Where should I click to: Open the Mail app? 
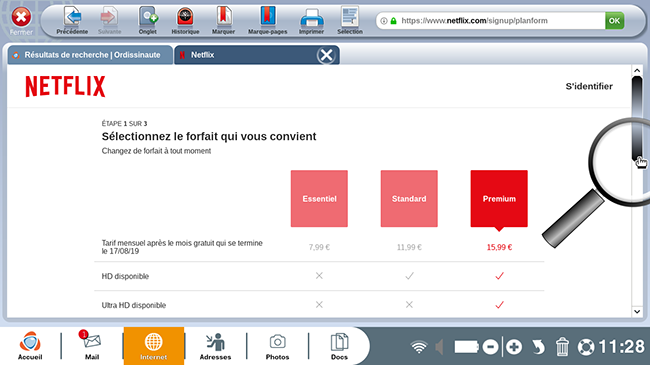pyautogui.click(x=92, y=346)
